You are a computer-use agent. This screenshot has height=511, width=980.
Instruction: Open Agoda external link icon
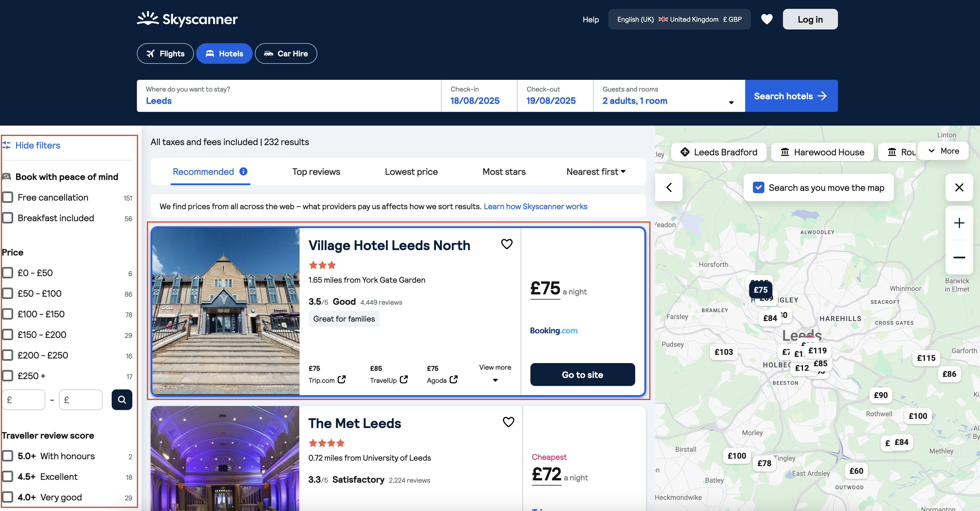click(453, 379)
